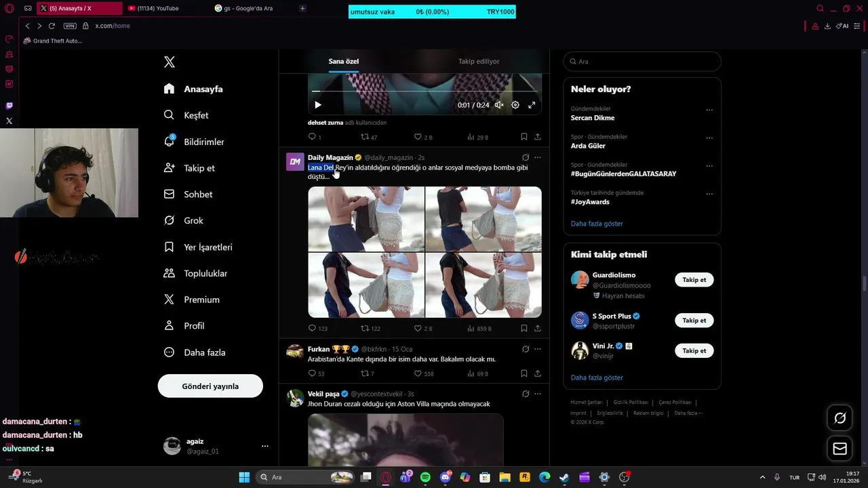868x488 pixels.
Task: Enter video fullscreen mode
Action: [532, 105]
